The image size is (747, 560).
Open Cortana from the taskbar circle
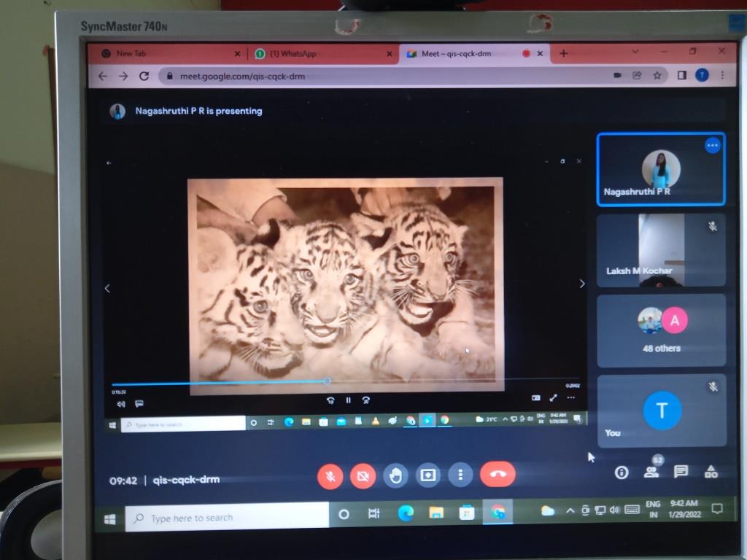pos(344,514)
